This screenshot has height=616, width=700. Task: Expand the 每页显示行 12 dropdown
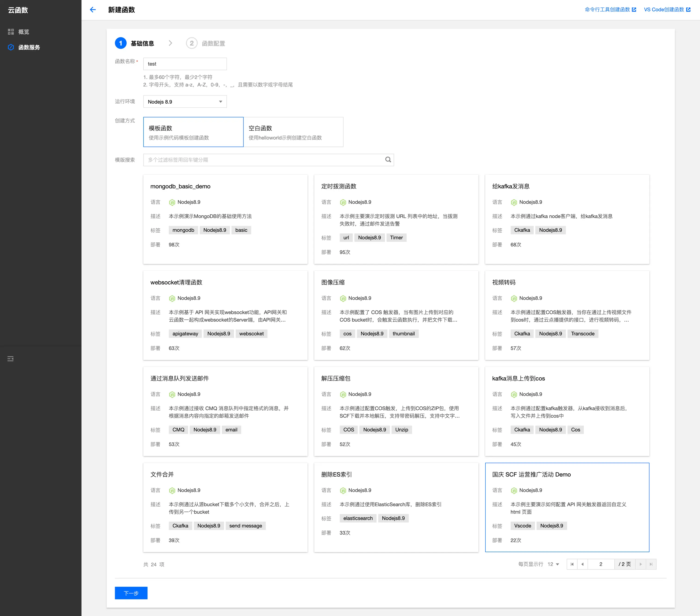tap(553, 564)
